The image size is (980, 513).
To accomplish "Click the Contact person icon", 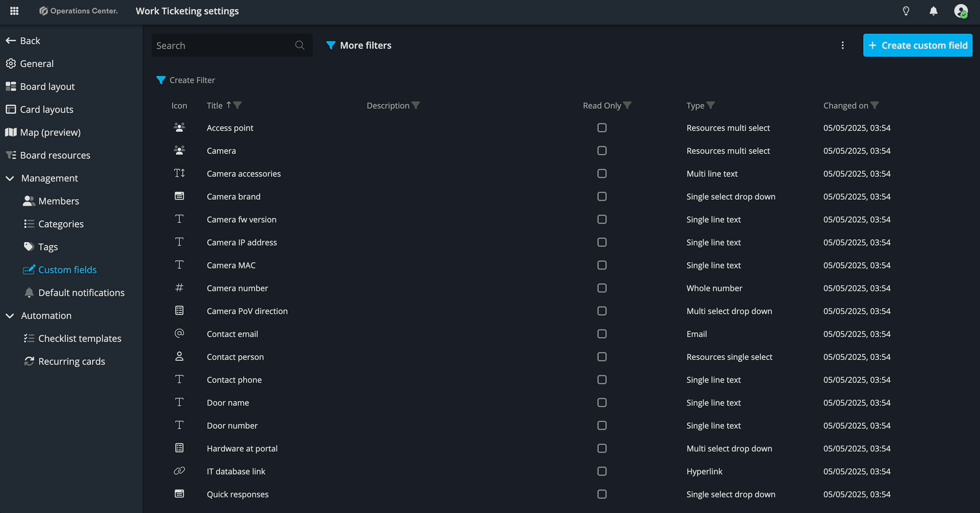I will (179, 356).
